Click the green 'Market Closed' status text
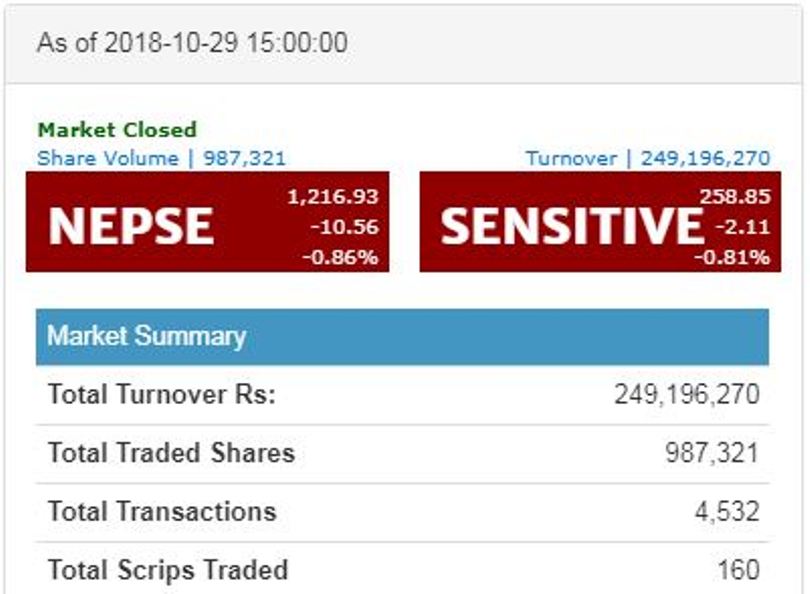The width and height of the screenshot is (810, 594). click(117, 130)
